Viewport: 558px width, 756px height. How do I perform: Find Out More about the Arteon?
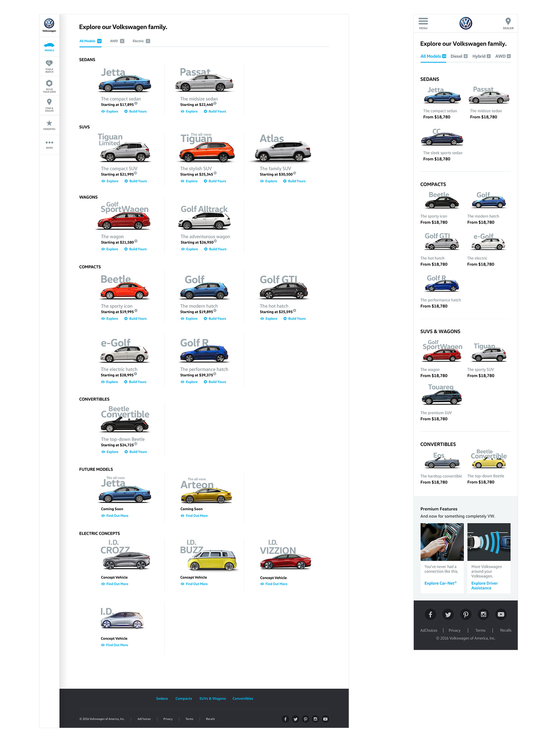pyautogui.click(x=194, y=516)
